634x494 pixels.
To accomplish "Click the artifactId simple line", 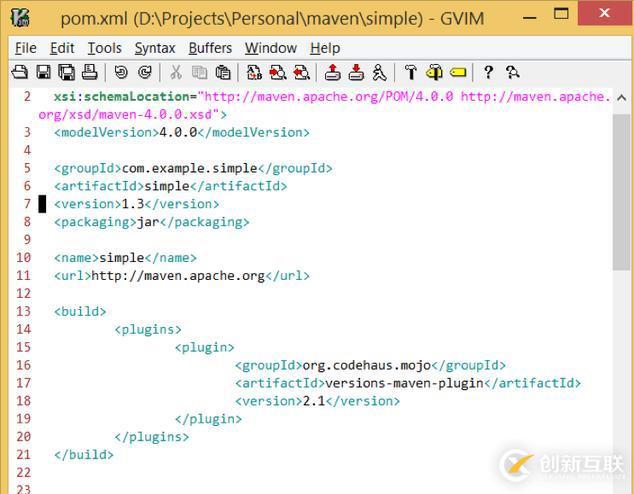I will click(171, 186).
